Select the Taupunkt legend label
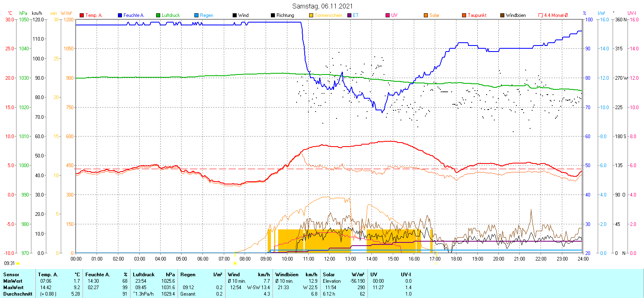This screenshot has width=644, height=298. [x=477, y=15]
